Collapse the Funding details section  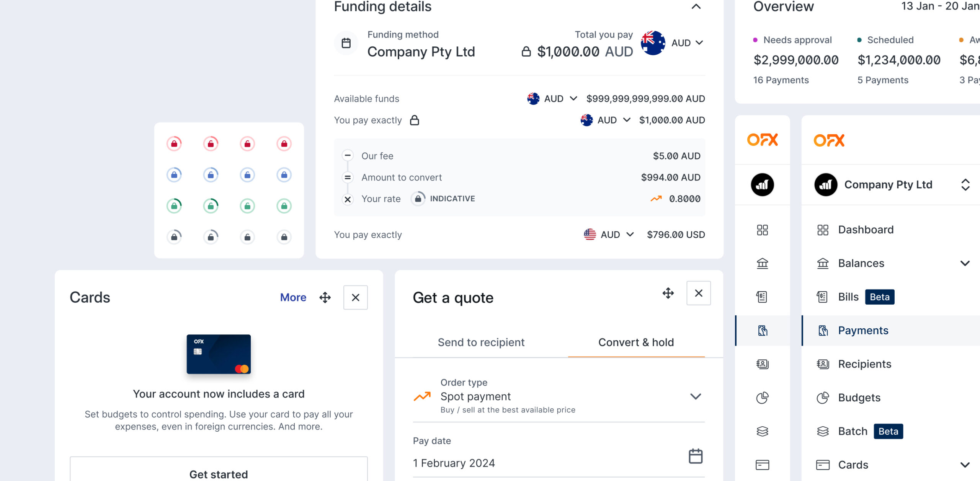tap(696, 7)
